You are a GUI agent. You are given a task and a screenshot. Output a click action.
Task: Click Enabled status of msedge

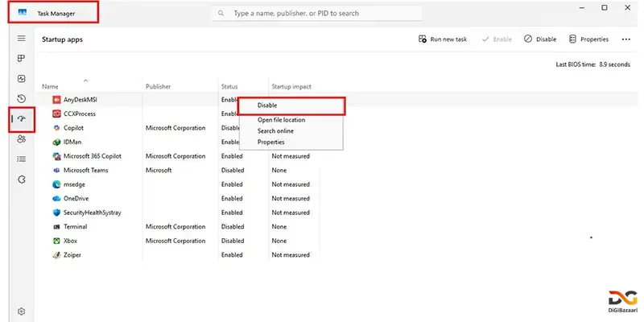[x=232, y=184]
